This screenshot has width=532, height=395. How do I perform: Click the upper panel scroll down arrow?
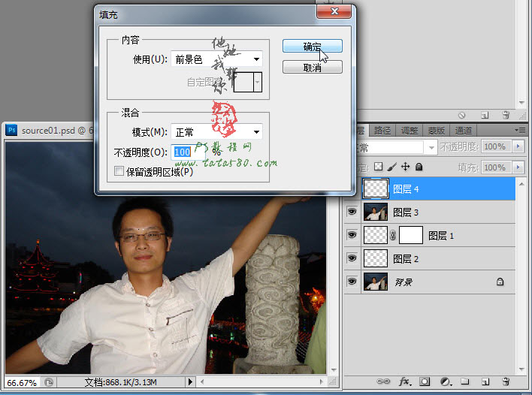[x=521, y=102]
